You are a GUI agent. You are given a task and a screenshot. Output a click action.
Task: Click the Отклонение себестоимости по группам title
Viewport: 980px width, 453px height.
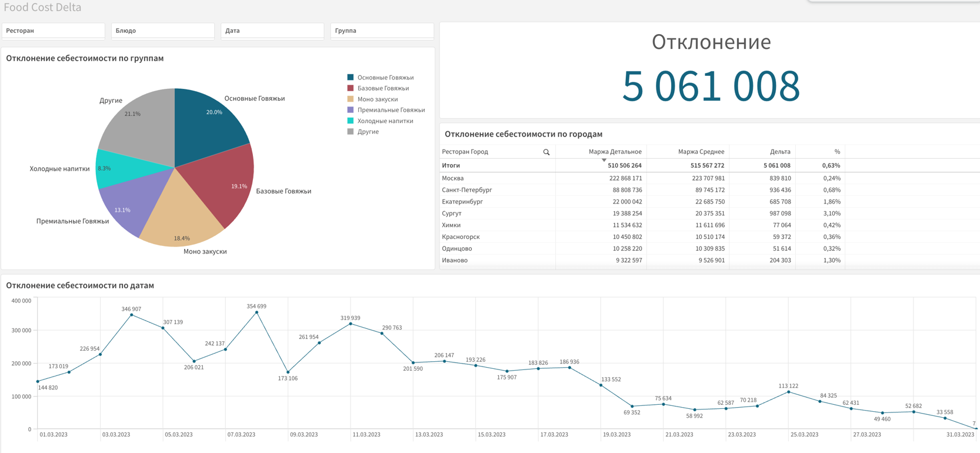click(85, 58)
